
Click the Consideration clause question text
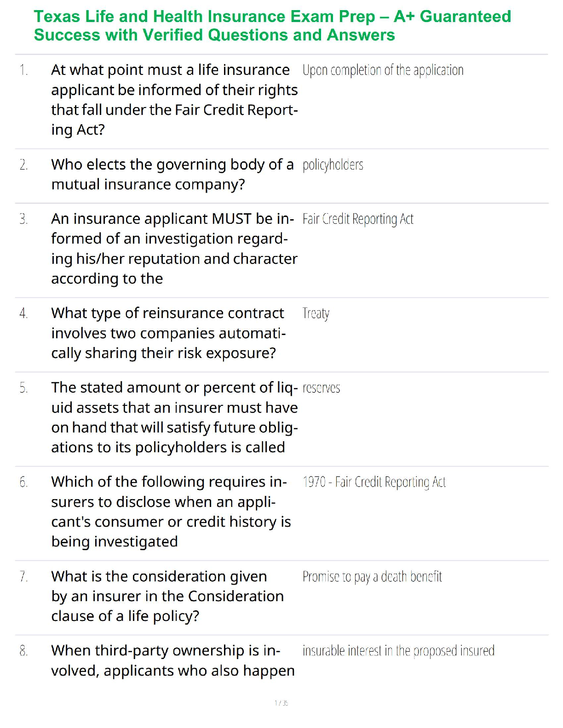point(167,596)
